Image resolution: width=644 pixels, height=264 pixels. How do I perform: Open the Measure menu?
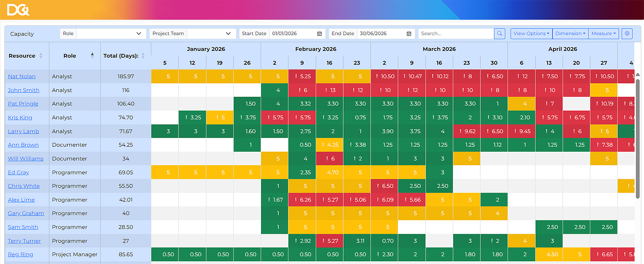(x=603, y=34)
